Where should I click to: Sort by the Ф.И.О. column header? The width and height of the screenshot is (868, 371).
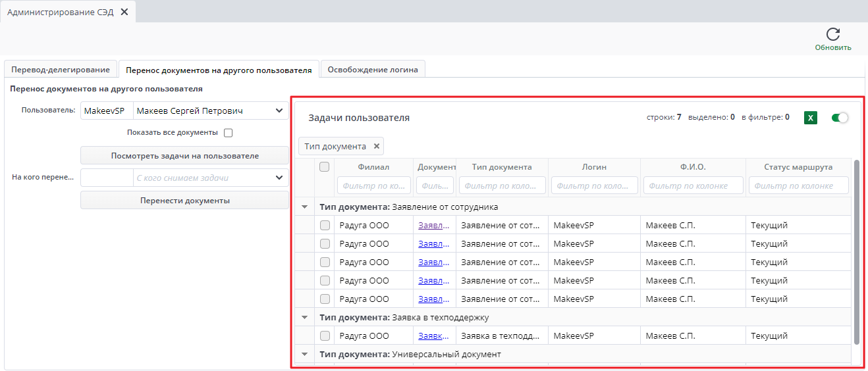coord(693,167)
